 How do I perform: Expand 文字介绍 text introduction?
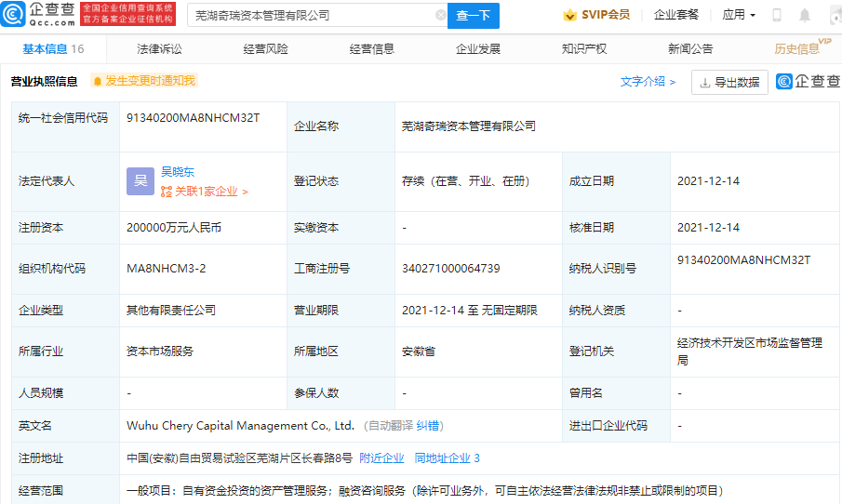click(648, 82)
